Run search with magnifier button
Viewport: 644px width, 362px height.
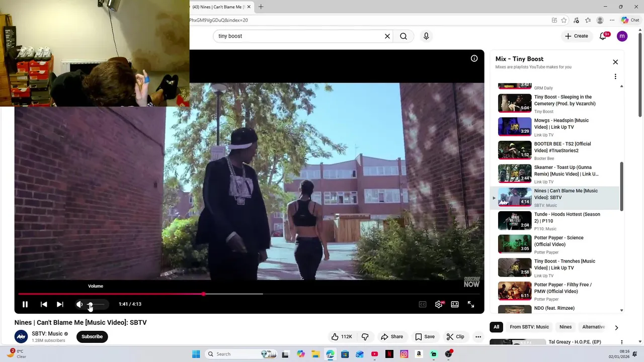404,36
